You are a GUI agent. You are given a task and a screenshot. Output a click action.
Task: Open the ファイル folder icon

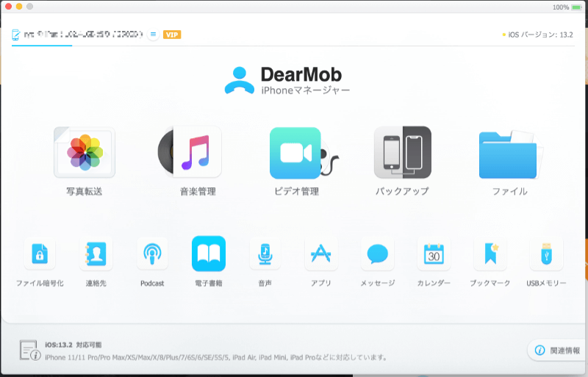(x=510, y=154)
